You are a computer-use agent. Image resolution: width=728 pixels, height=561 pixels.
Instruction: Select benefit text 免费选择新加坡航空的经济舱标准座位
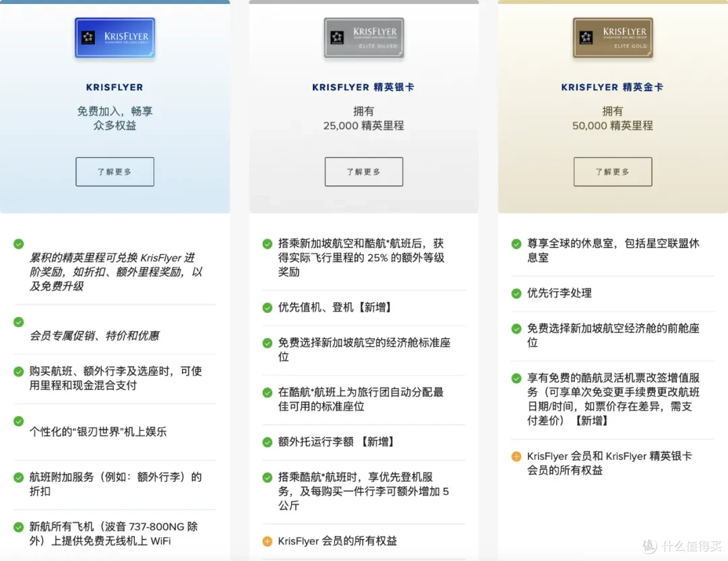tap(365, 349)
